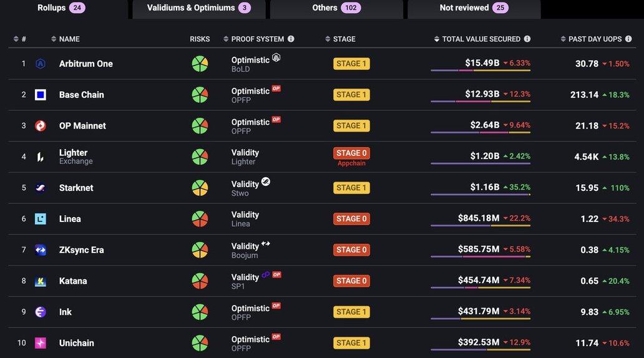Click the Base Chain logo icon

pos(41,95)
